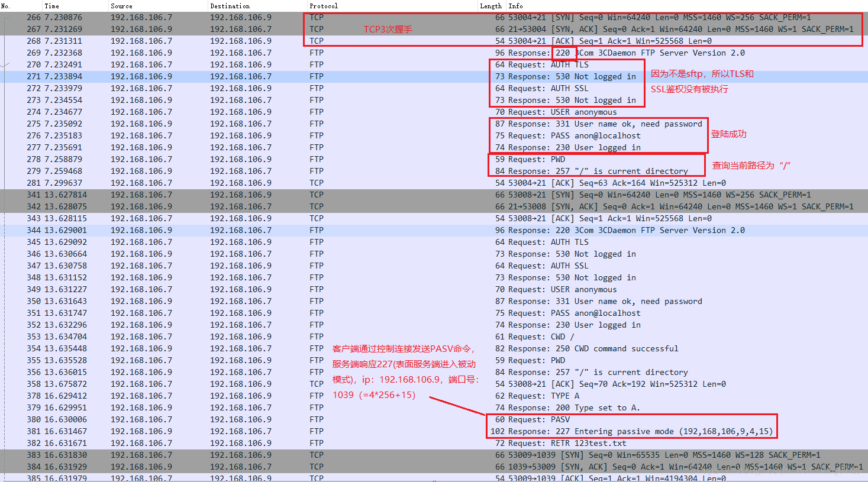Sort by the Info column header
The height and width of the screenshot is (482, 868).
[x=686, y=6]
